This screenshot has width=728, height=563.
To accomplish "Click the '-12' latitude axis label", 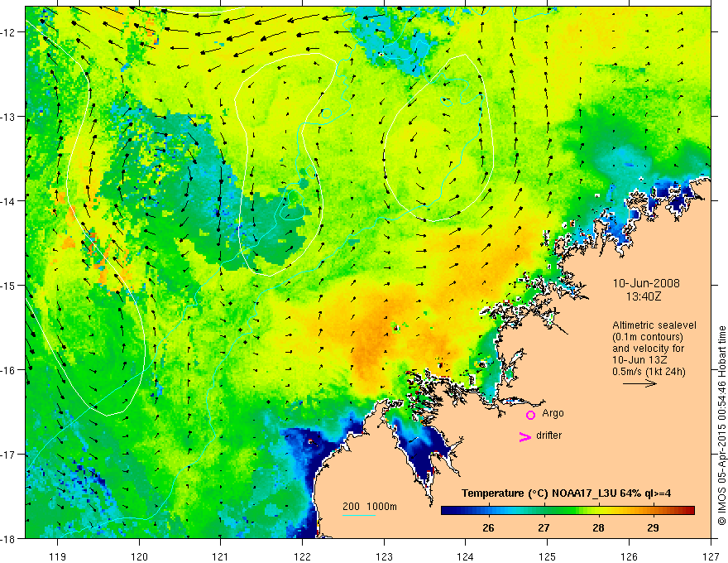I will pyautogui.click(x=9, y=32).
